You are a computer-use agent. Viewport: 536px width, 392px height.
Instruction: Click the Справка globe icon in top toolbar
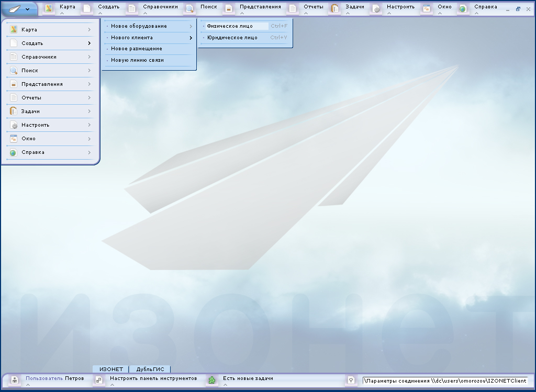463,9
